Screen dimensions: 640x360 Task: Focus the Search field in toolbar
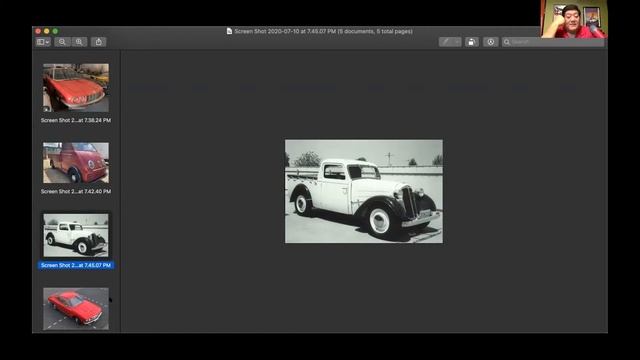coord(553,42)
